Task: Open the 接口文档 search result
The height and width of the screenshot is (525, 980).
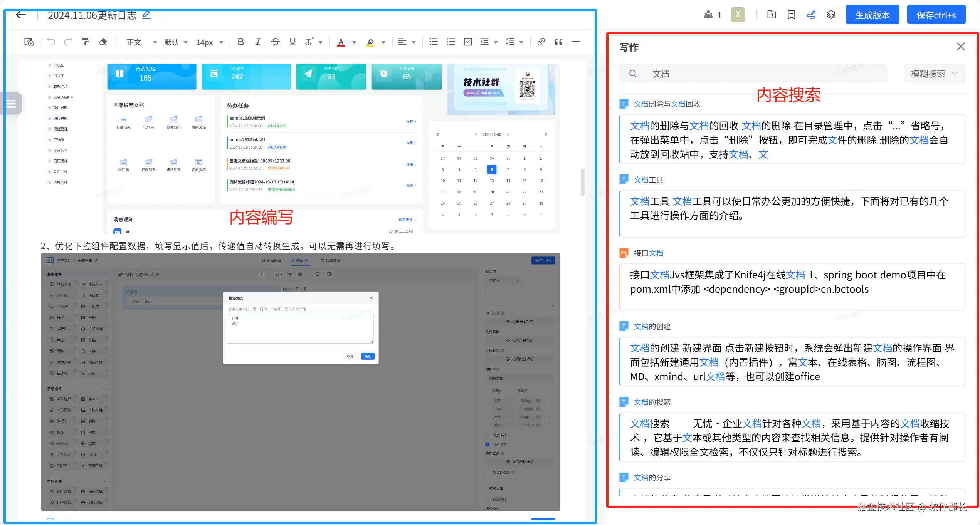Action: (648, 253)
